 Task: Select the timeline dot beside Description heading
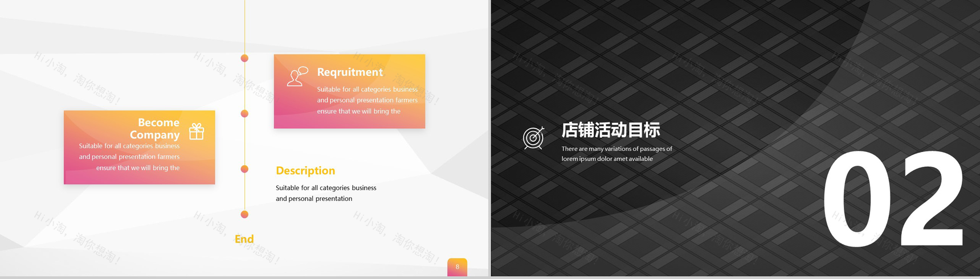[244, 169]
